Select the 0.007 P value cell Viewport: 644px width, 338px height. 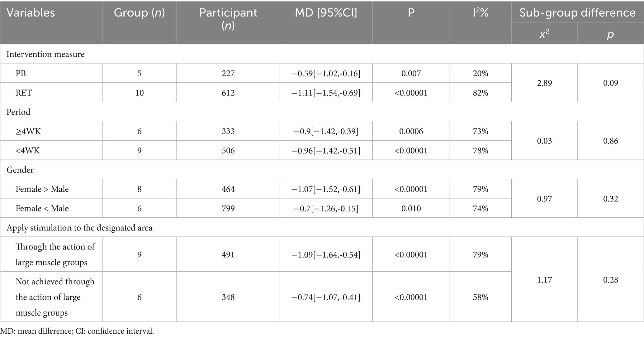tap(411, 73)
